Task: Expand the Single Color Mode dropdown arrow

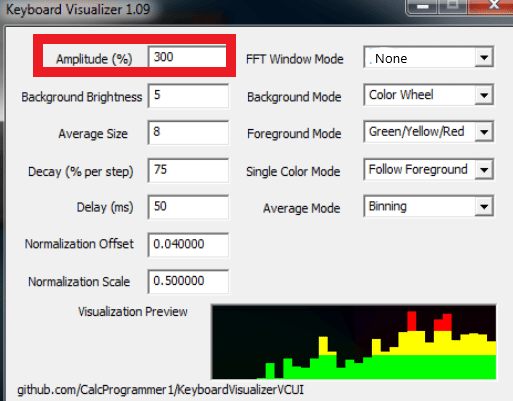Action: coord(484,170)
